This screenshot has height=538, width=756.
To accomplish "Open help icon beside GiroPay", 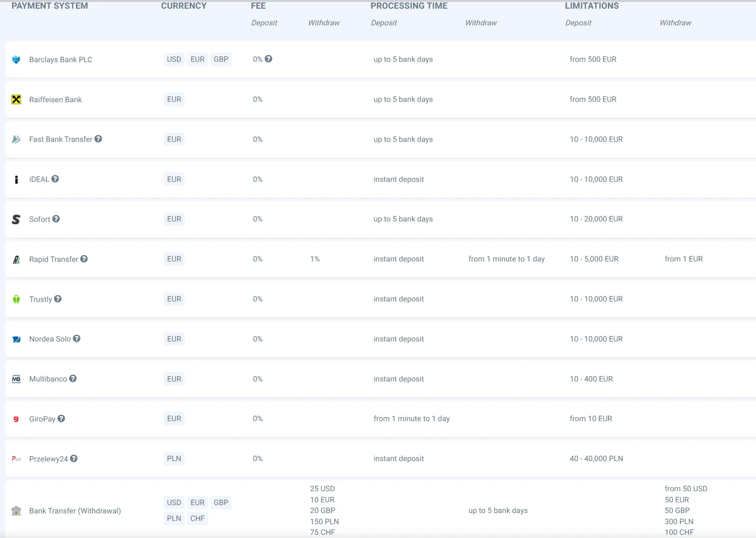I will click(61, 418).
